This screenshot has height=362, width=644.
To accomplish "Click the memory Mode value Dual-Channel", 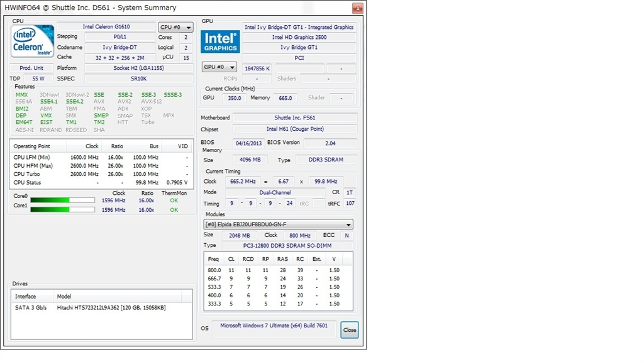I will coord(275,192).
